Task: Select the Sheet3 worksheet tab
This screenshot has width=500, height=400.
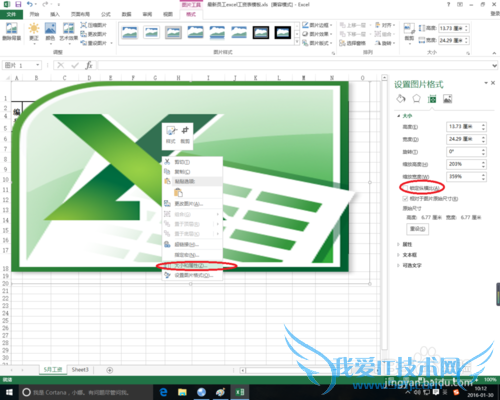Action: pos(80,370)
